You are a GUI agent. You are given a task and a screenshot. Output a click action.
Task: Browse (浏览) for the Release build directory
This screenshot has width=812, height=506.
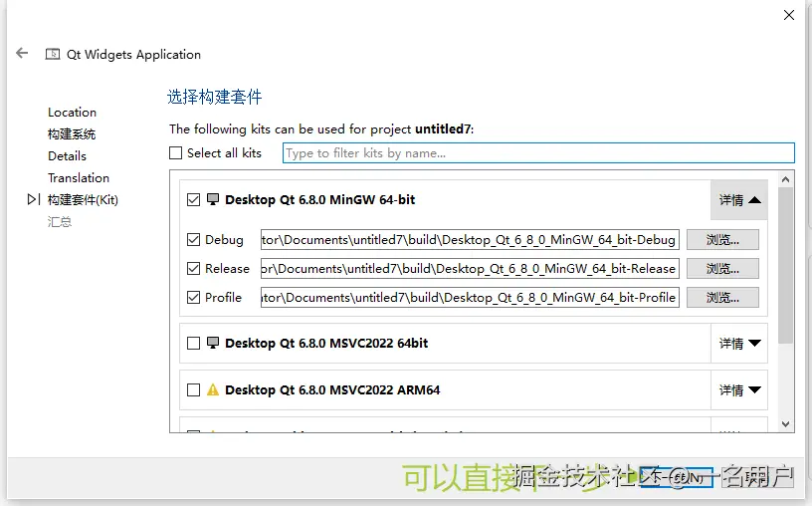click(722, 269)
